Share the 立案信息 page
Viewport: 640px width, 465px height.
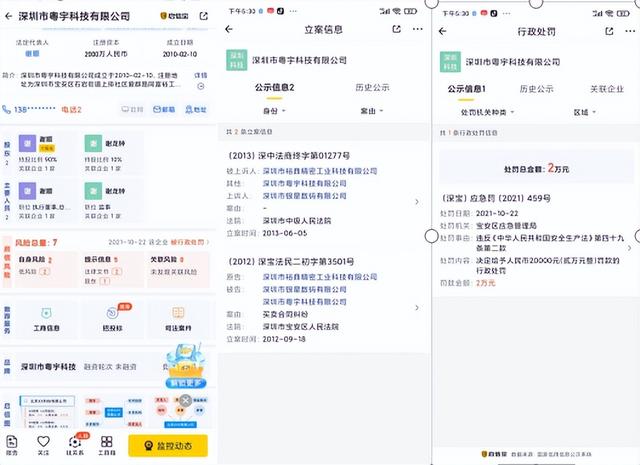[396, 29]
